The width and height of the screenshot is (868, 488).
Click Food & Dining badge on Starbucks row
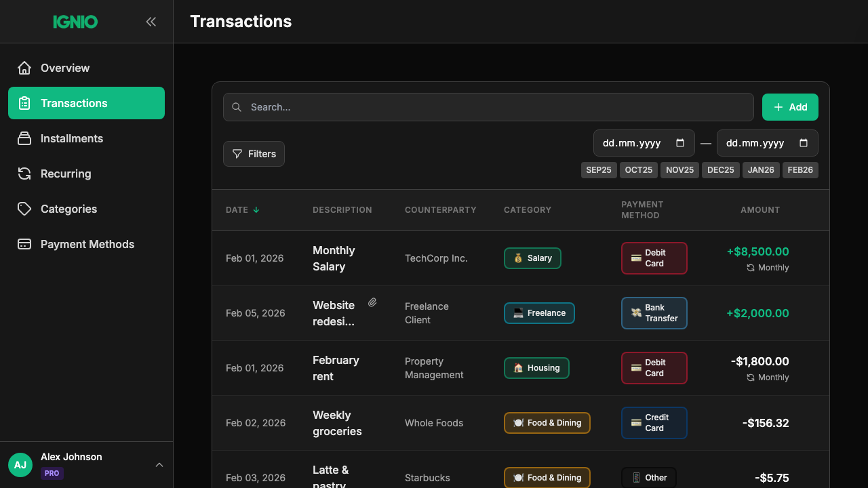point(547,478)
